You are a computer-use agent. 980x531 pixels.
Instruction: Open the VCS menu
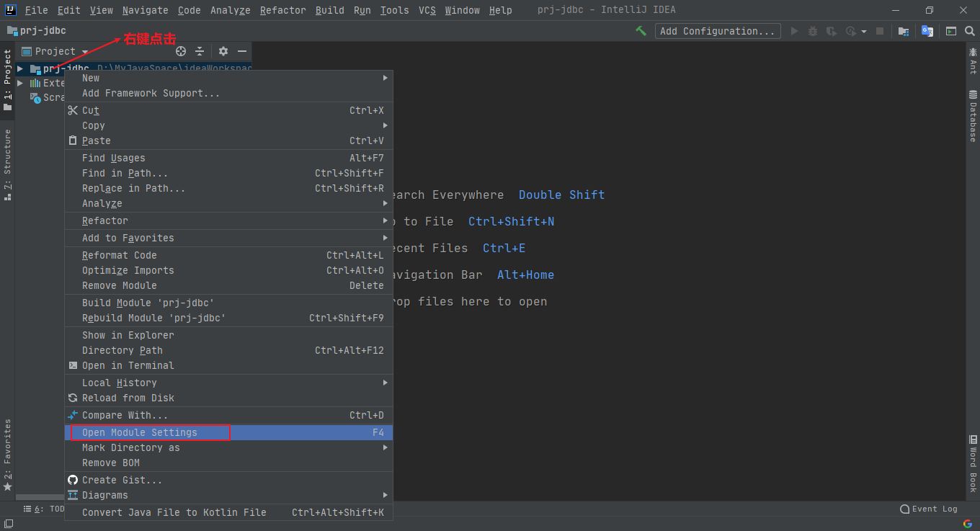[x=427, y=10]
